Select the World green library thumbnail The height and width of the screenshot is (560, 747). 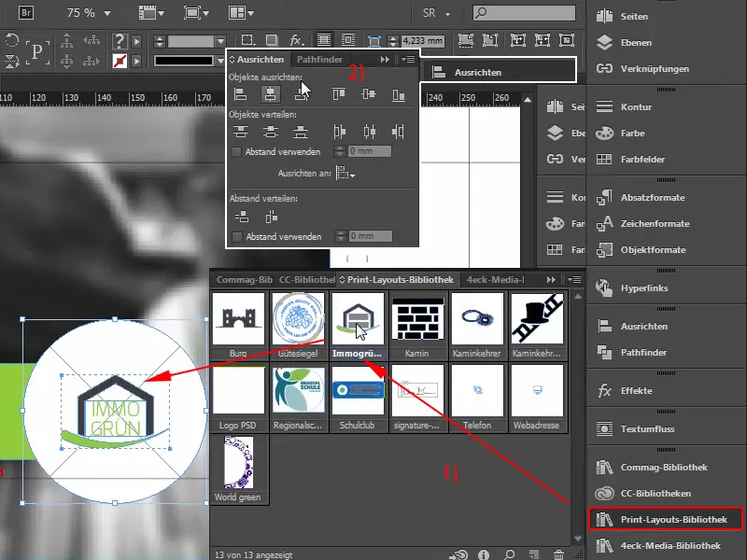pyautogui.click(x=238, y=462)
